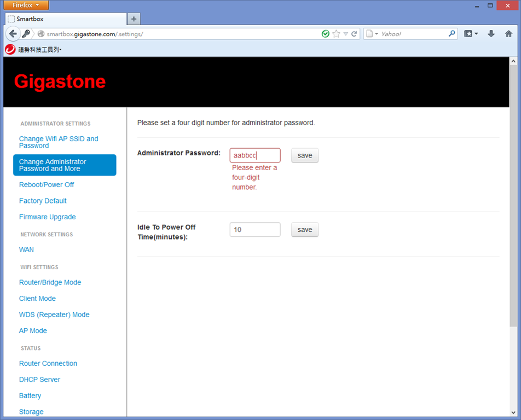Click the green checkmark site safety icon
The image size is (521, 420).
(326, 34)
